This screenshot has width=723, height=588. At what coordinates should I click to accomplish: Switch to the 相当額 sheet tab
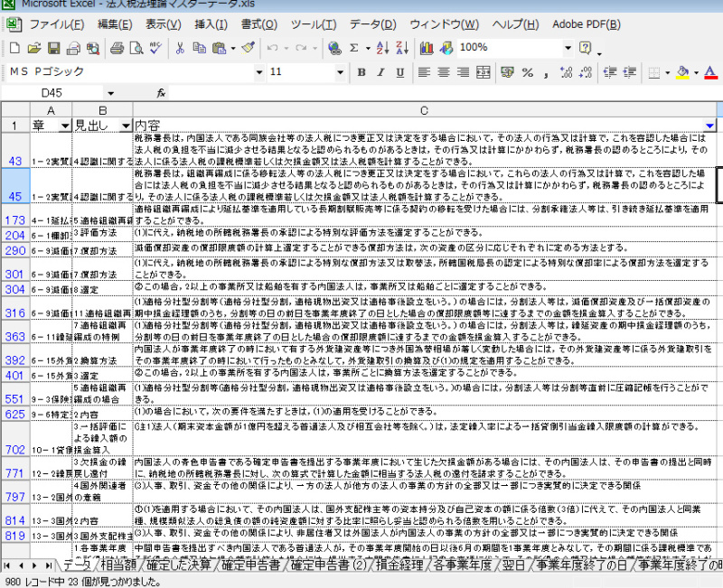pos(118,565)
